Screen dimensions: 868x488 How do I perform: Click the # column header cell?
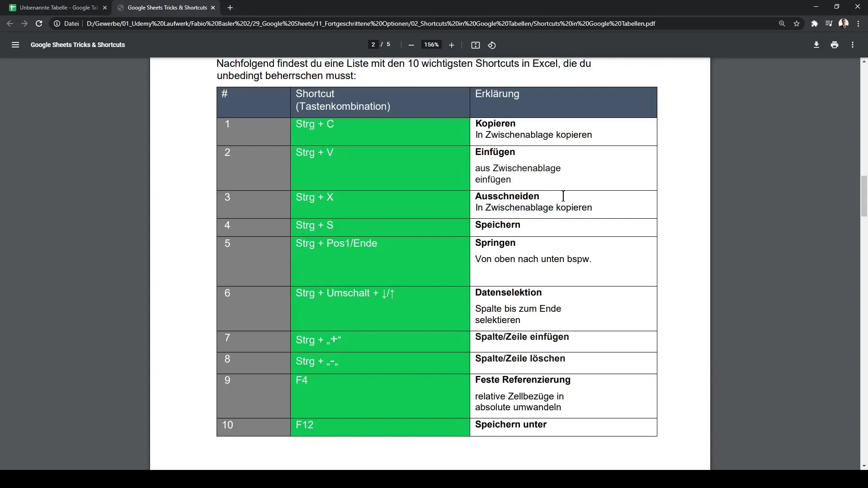click(254, 103)
